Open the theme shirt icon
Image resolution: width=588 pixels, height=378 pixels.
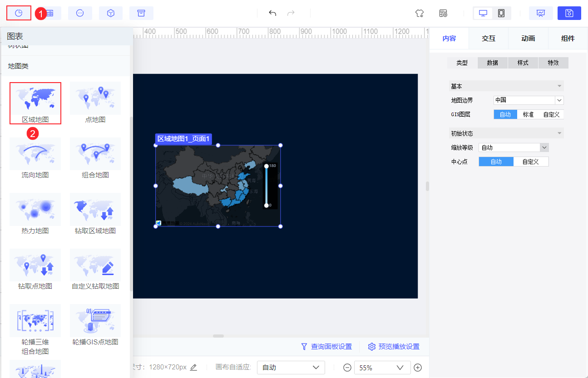[x=420, y=13]
